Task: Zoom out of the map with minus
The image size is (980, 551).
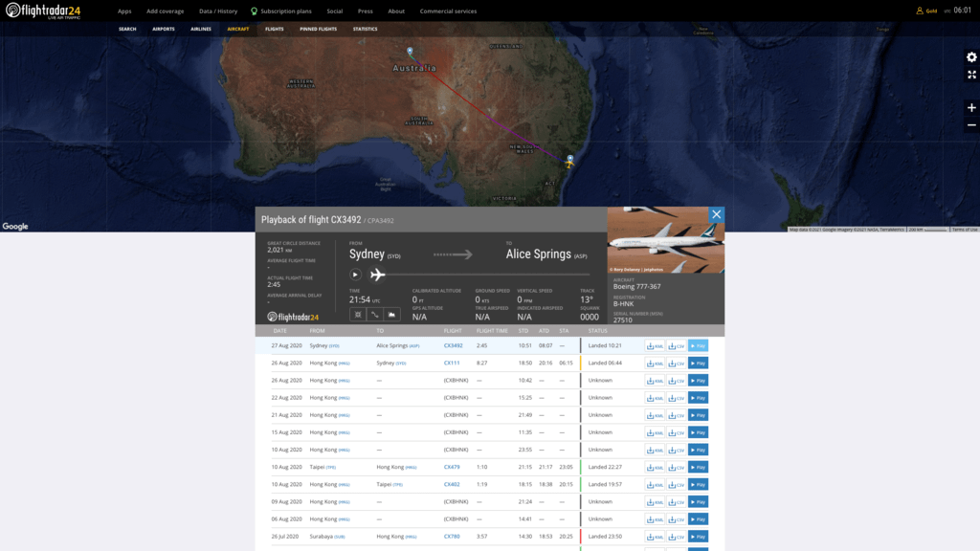Action: tap(971, 125)
